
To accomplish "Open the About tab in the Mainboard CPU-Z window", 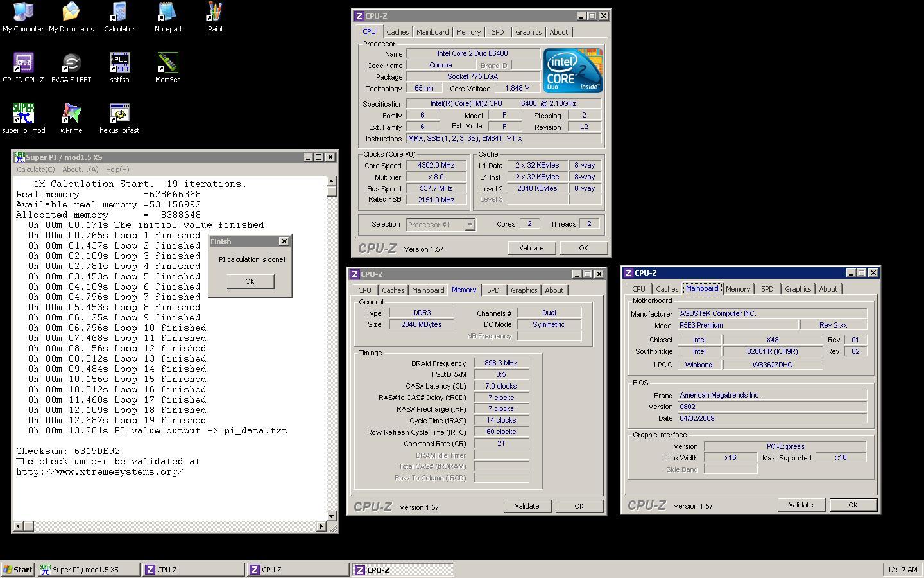I will click(828, 289).
